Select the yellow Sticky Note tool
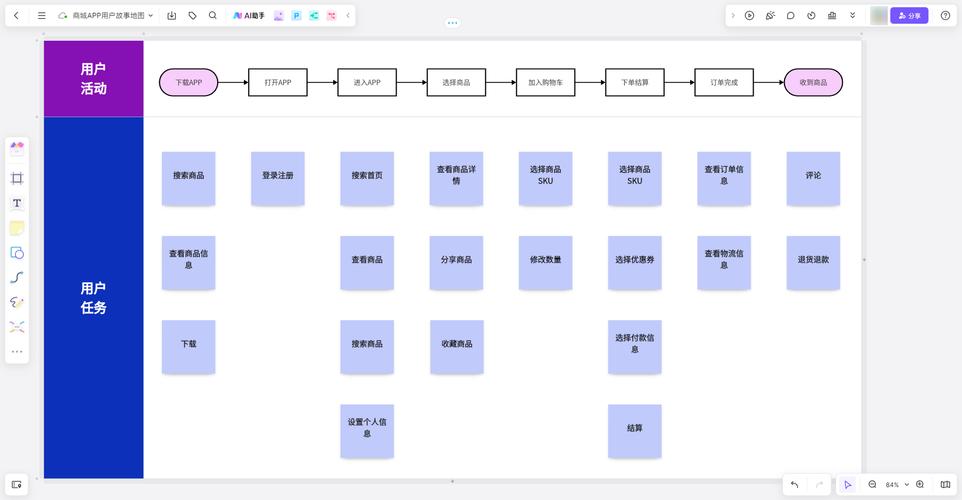 pos(17,228)
